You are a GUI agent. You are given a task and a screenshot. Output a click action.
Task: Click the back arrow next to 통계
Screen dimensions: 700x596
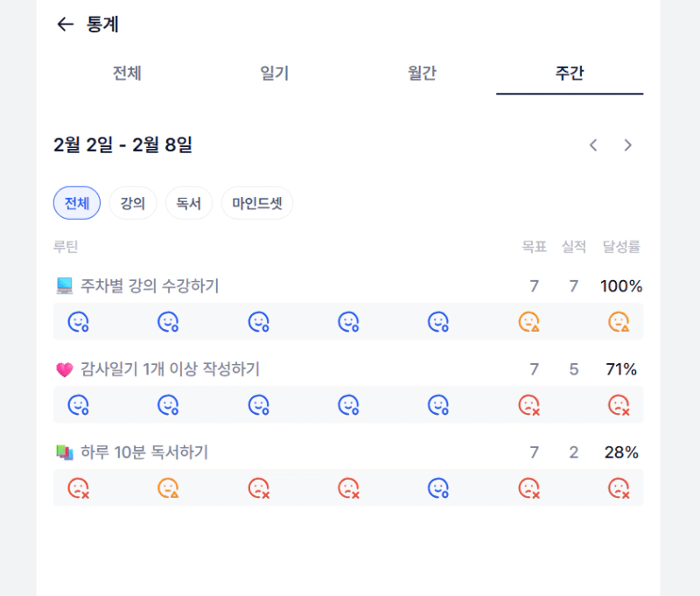pyautogui.click(x=64, y=25)
